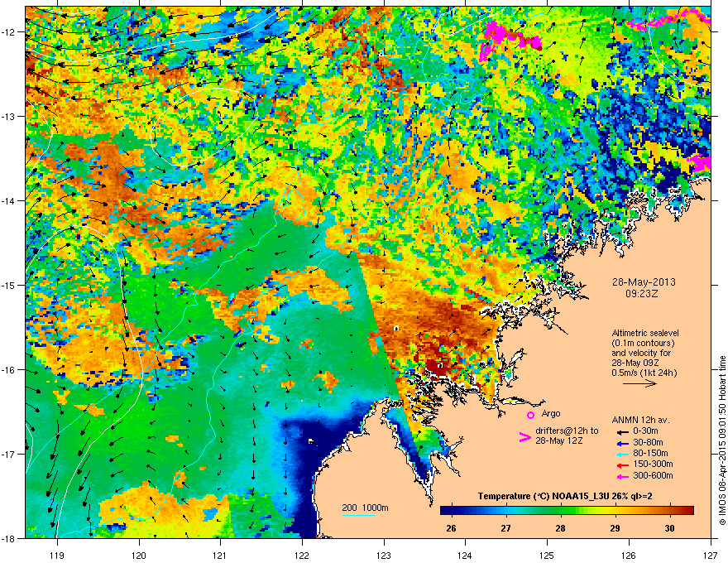
Task: Click the magenta 300-600m arrow in ANMN legend
Action: point(622,477)
